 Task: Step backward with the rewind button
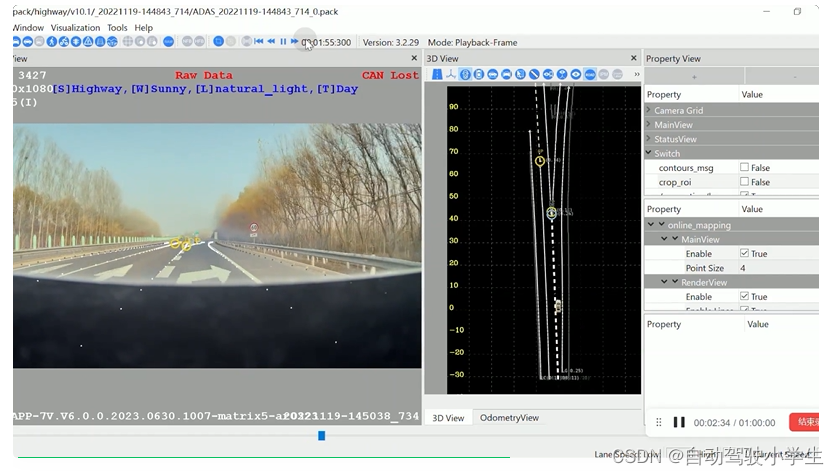pos(271,42)
